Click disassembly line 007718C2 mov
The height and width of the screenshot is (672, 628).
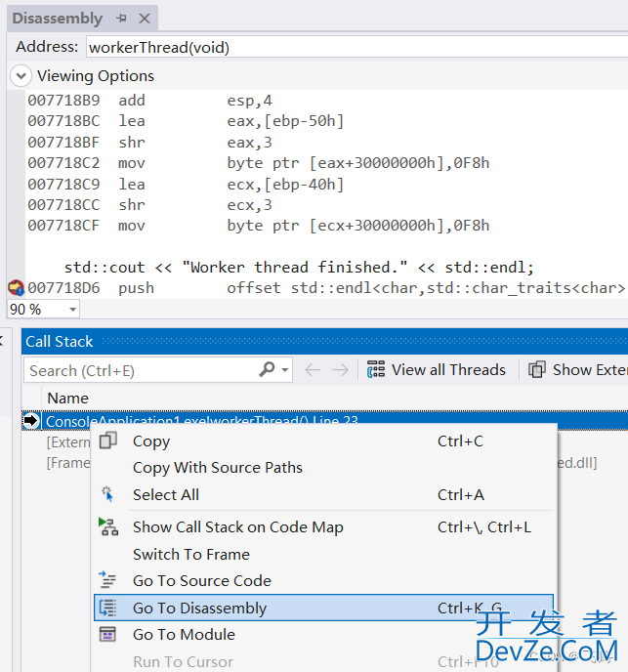coord(259,163)
